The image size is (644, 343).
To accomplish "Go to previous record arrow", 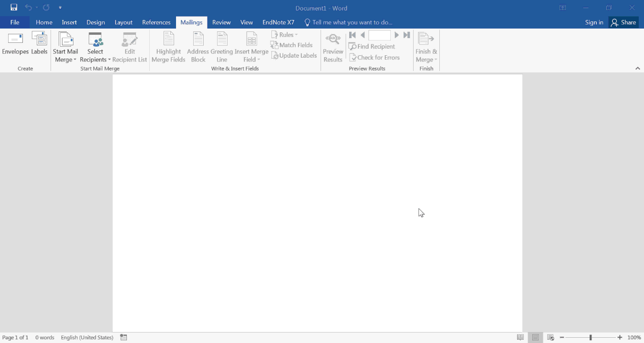I will tap(363, 35).
